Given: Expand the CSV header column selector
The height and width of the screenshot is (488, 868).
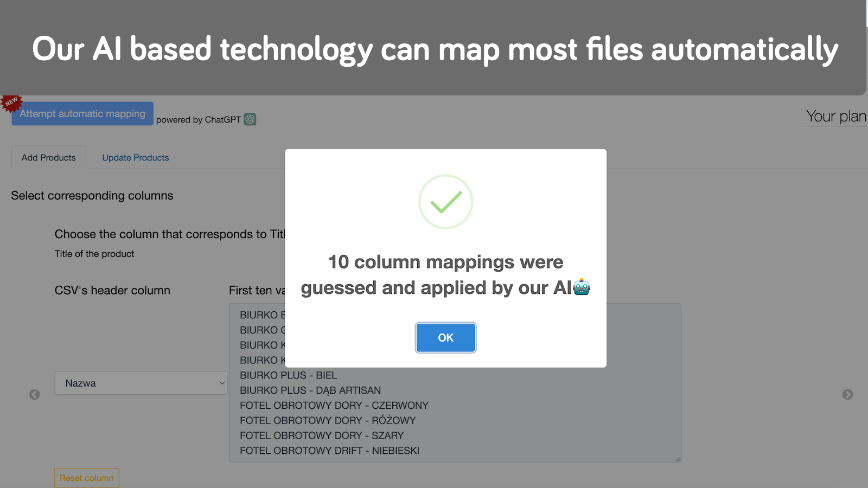Looking at the screenshot, I should coord(141,383).
